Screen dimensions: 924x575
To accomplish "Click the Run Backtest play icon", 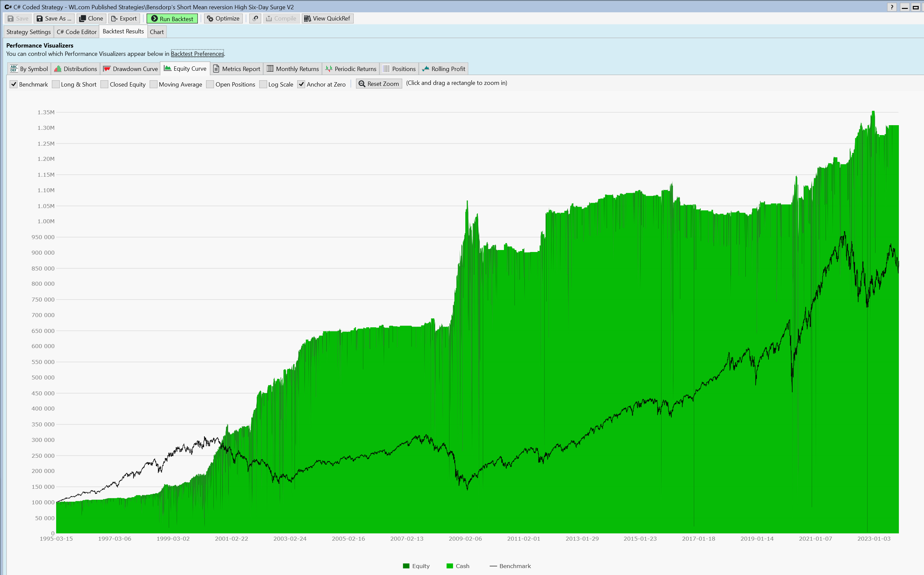I will [154, 18].
